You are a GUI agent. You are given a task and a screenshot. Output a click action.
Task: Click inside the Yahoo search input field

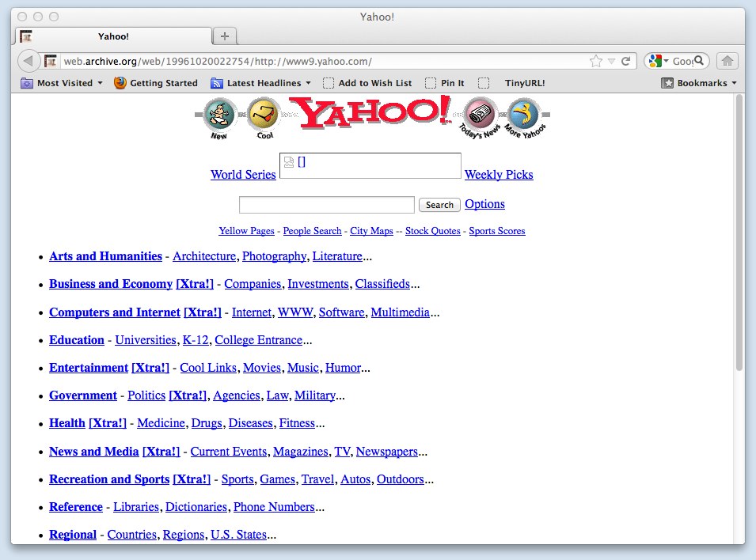click(x=326, y=204)
